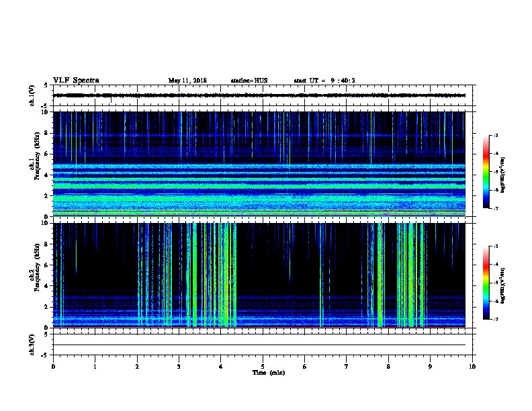Click the "-5" tick on the ch.3(V) axis

(45, 355)
